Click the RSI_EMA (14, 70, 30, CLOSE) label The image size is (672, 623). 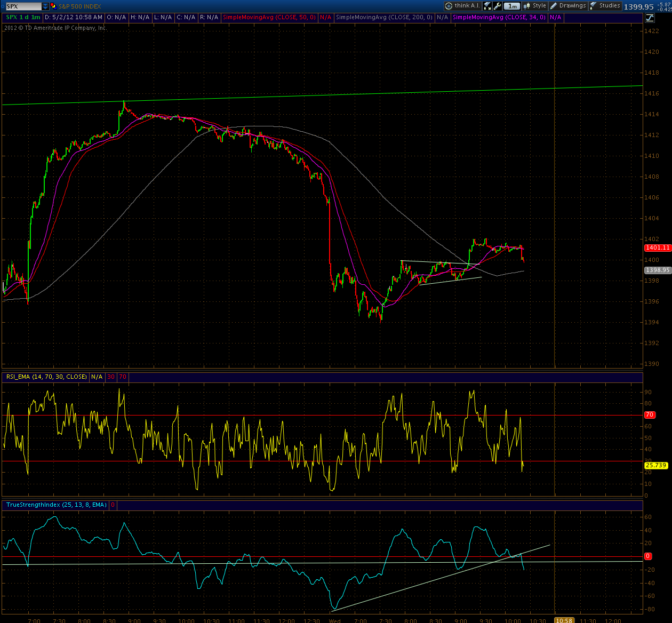point(46,377)
